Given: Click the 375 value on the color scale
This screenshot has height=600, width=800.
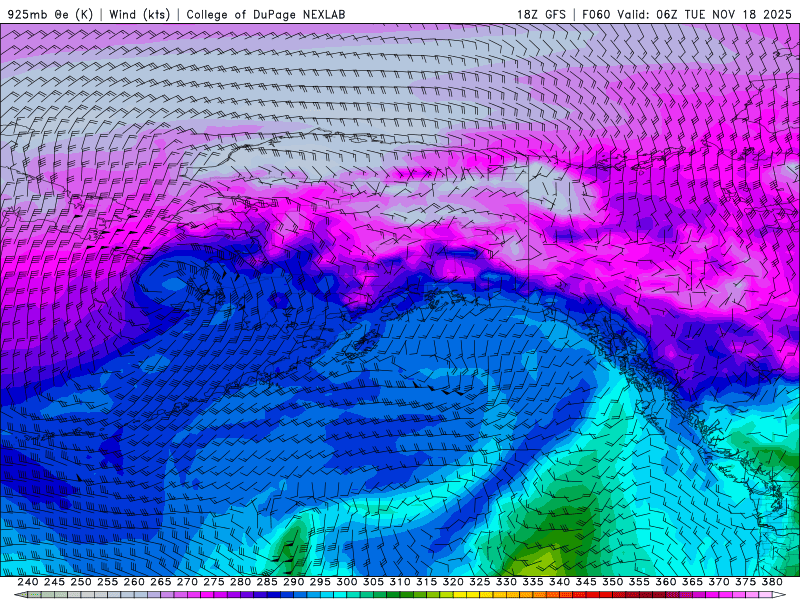Looking at the screenshot, I should (745, 582).
